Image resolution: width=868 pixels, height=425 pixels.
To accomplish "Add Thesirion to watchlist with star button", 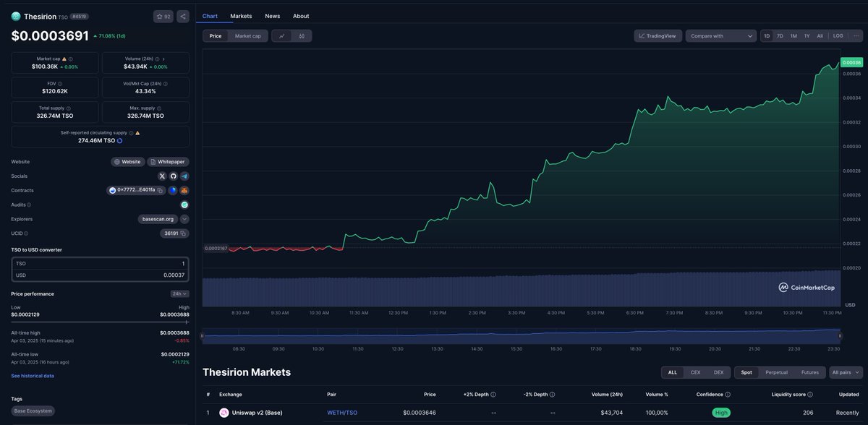I will [x=163, y=16].
